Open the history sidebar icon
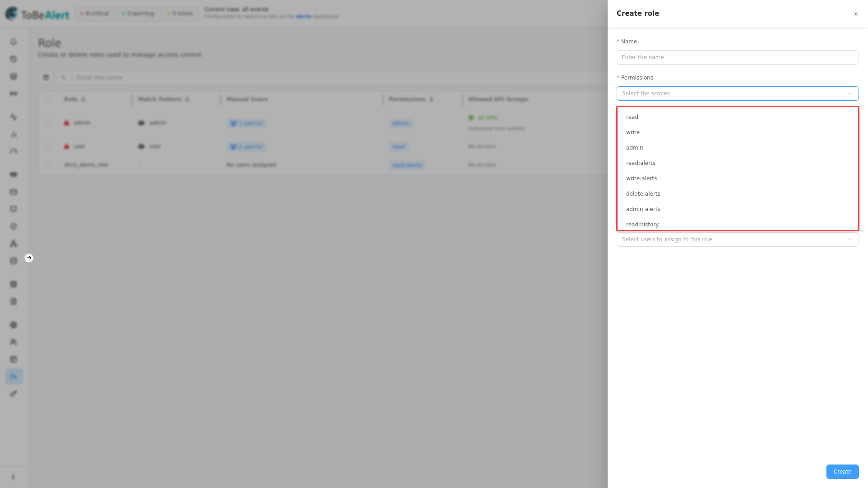Screen dimensions: 868x488 coord(14,59)
